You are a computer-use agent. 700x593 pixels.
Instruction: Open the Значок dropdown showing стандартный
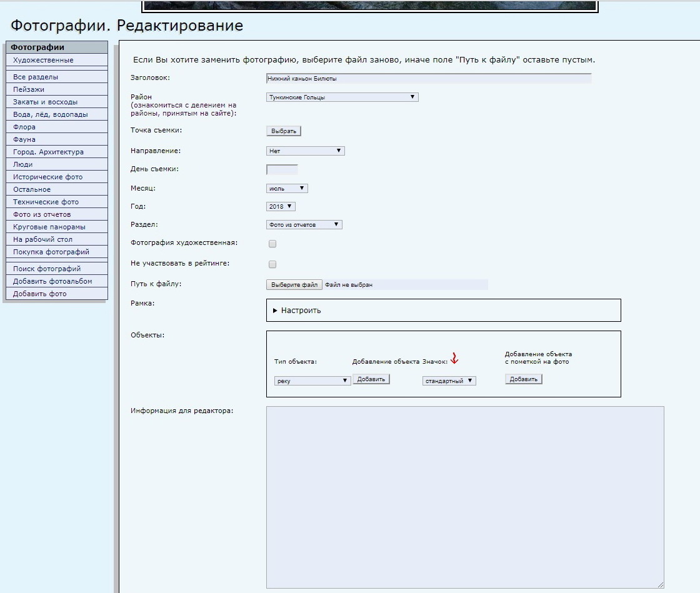click(449, 381)
